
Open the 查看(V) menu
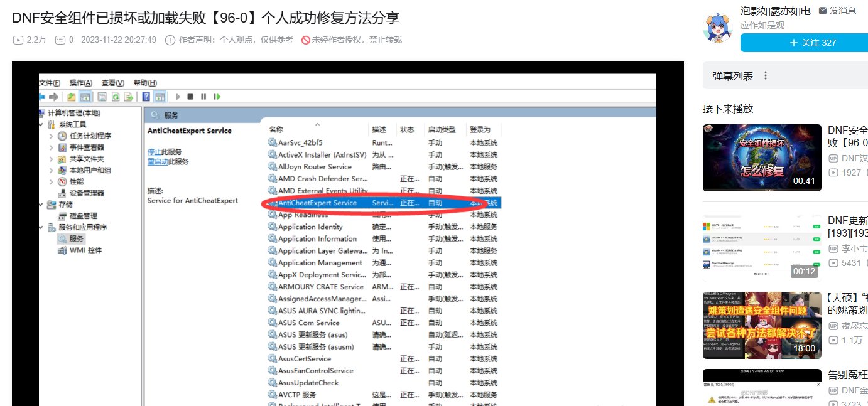113,83
